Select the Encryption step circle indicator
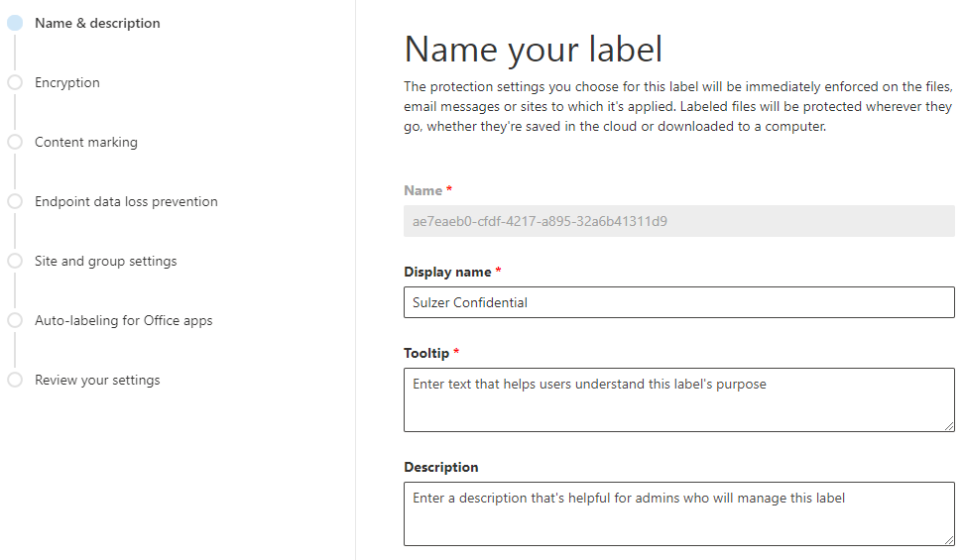Screen dimensions: 964x560 pos(15,82)
